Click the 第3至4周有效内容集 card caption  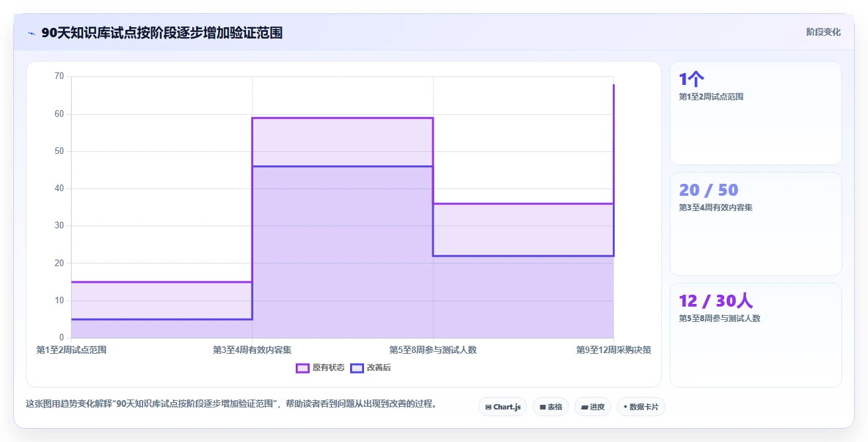[x=715, y=208]
